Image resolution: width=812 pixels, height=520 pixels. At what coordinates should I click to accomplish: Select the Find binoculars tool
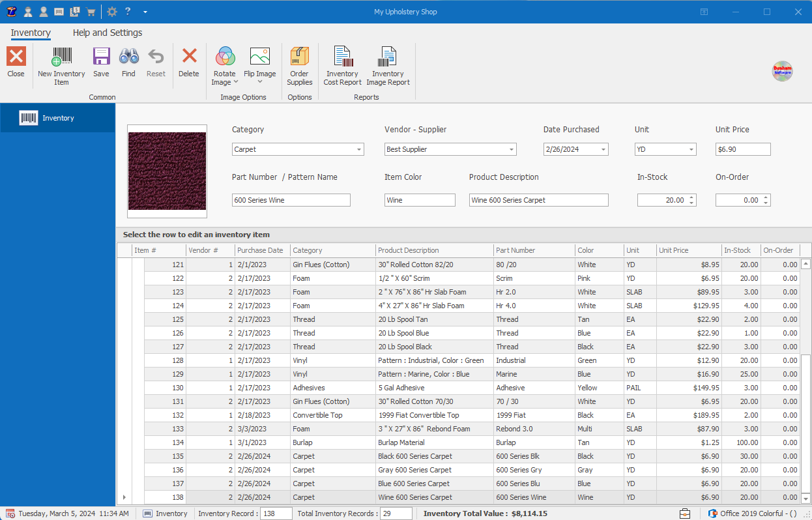(128, 63)
